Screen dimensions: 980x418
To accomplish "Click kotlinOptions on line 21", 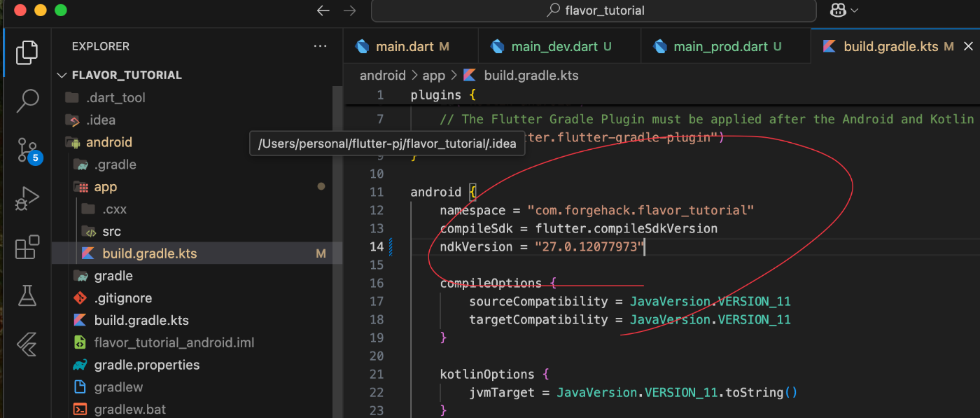I will point(486,374).
